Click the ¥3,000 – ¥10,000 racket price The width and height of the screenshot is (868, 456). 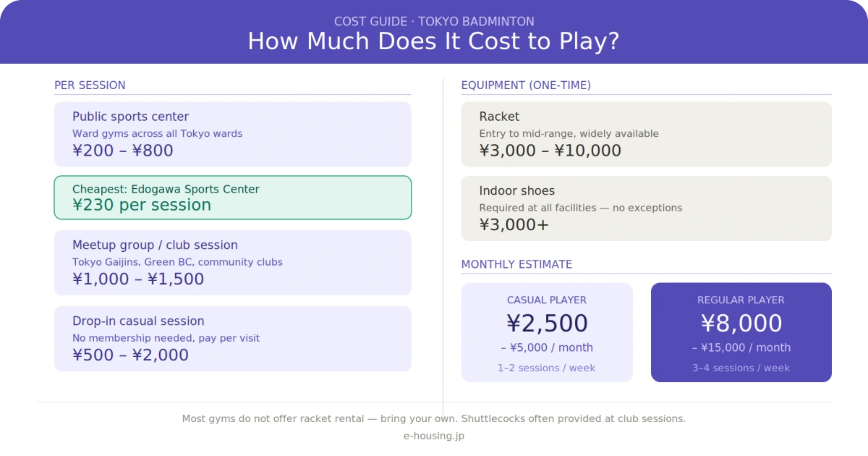point(550,151)
